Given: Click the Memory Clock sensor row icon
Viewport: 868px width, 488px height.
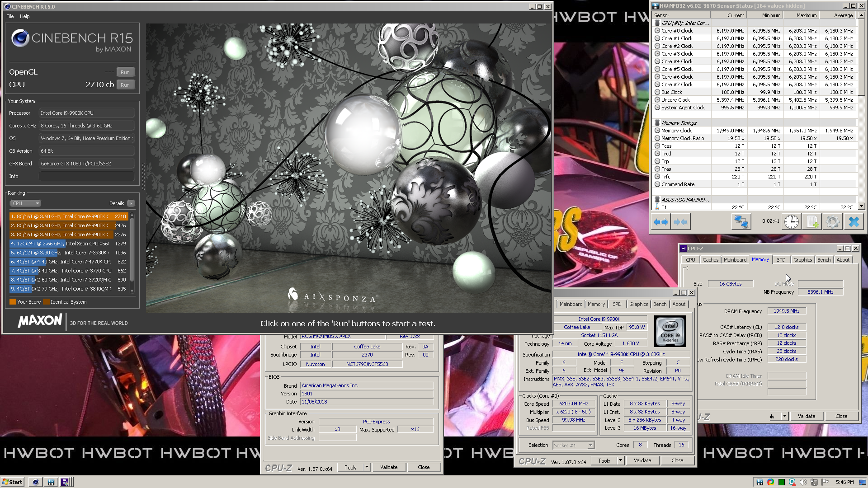Looking at the screenshot, I should 657,131.
